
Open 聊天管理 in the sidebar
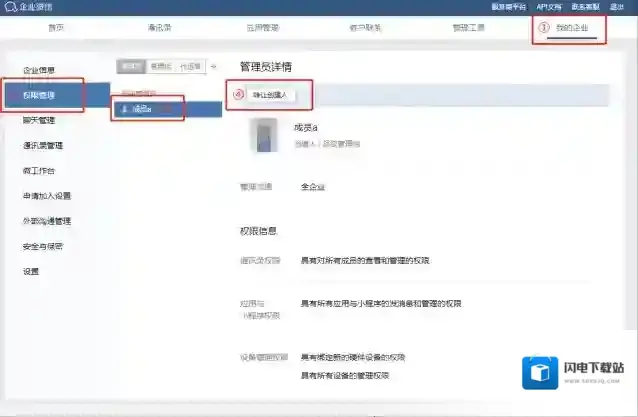click(40, 120)
